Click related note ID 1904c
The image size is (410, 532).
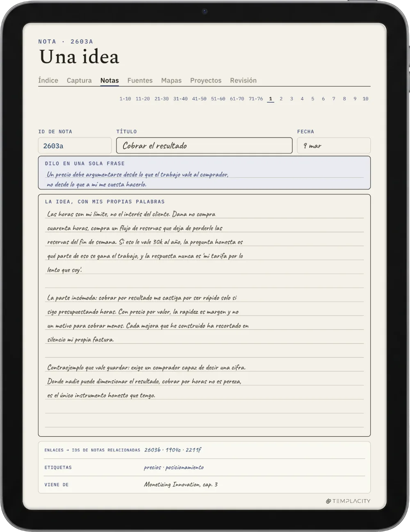point(173,450)
